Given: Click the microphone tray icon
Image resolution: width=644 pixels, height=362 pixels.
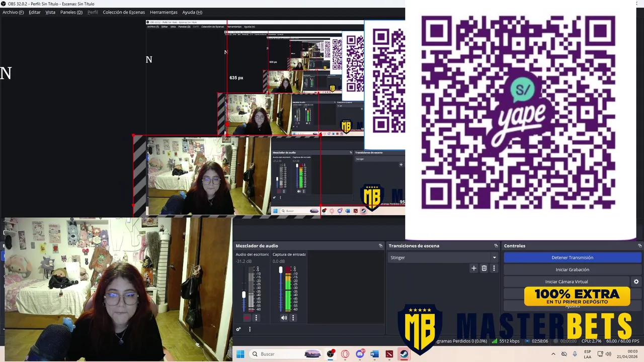Looking at the screenshot, I should point(575,354).
